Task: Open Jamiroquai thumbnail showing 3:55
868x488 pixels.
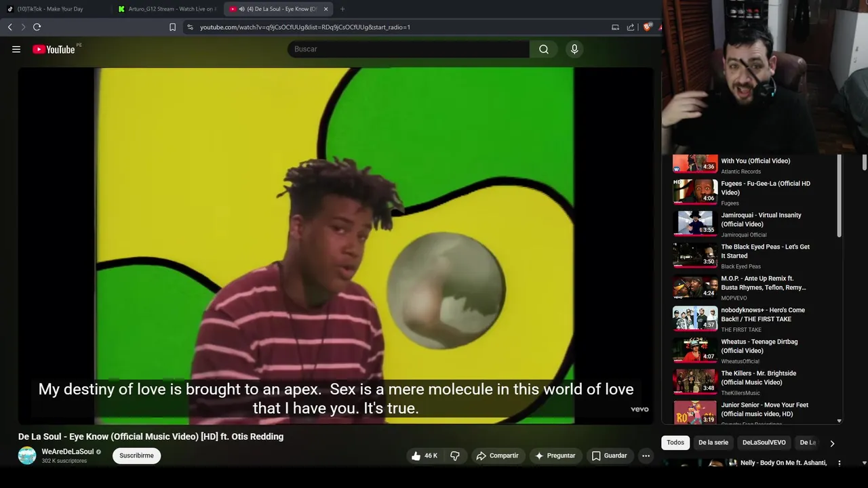Action: tap(695, 224)
